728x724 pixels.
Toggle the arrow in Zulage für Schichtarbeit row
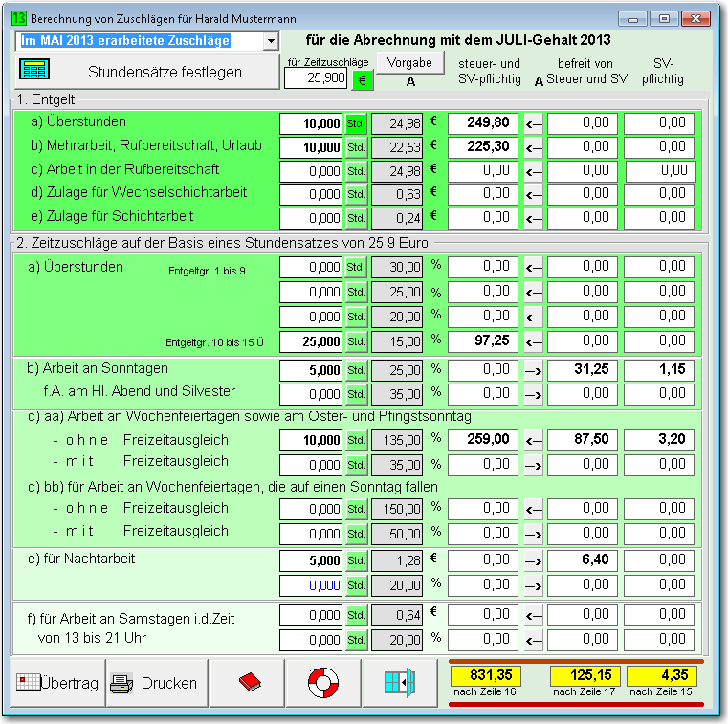point(534,218)
